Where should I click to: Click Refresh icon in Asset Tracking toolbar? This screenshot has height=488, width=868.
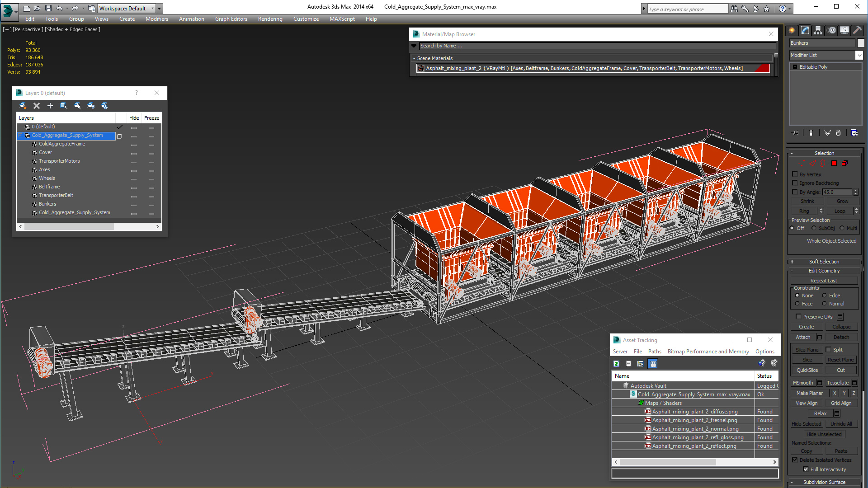(x=616, y=364)
